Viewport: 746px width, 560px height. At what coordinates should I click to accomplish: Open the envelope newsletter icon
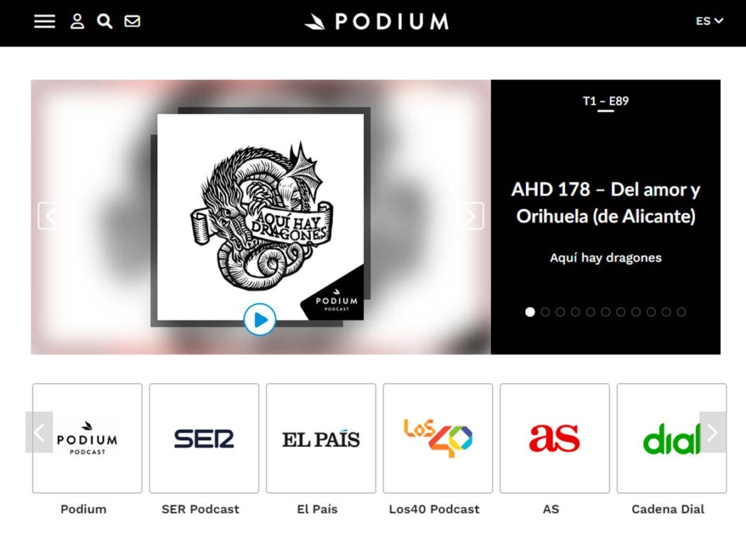click(132, 22)
